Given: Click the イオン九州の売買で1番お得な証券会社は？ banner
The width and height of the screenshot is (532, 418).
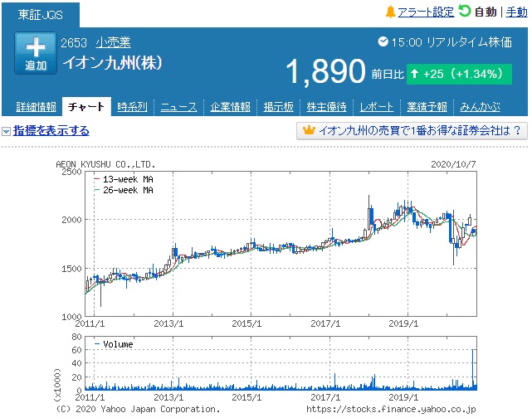Looking at the screenshot, I should click(412, 130).
